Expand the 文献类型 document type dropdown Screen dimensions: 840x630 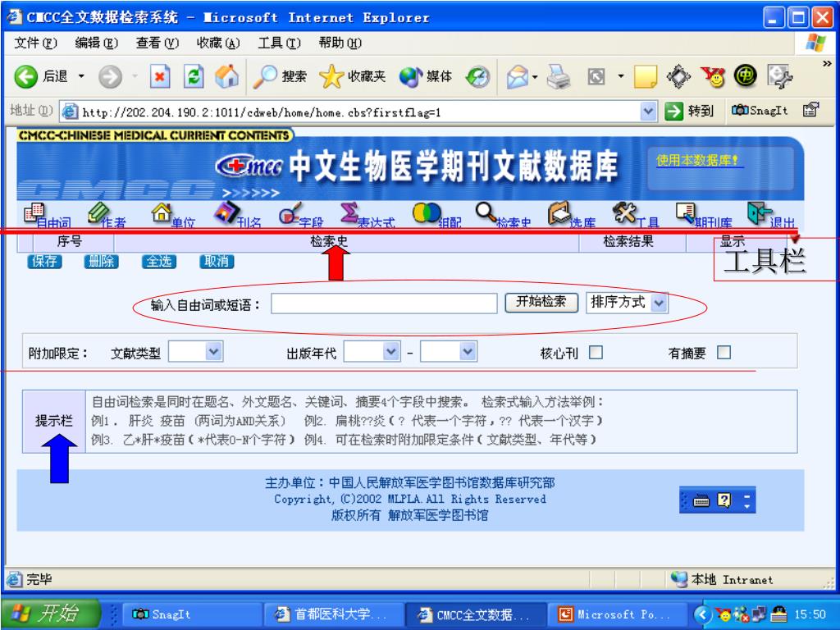[213, 351]
